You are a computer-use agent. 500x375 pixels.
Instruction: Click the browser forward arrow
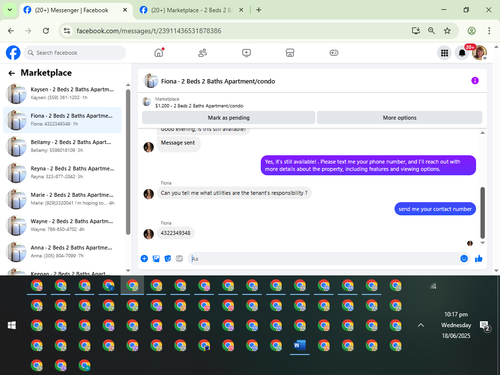pos(28,31)
